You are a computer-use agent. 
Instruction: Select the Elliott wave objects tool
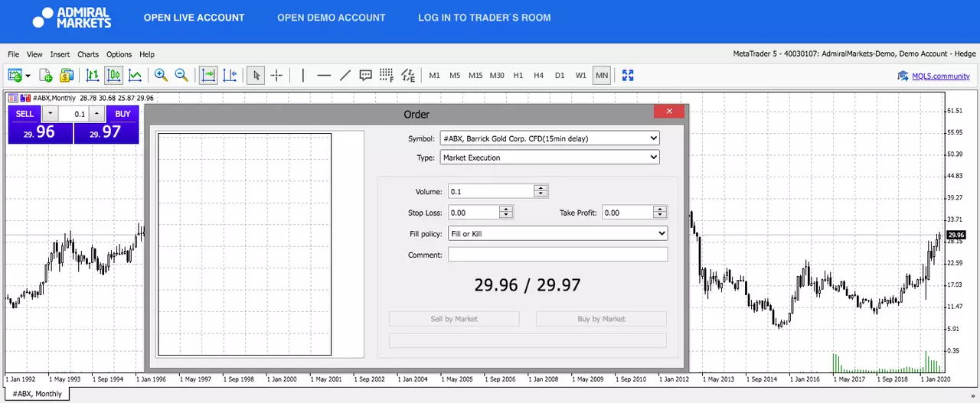coord(408,75)
